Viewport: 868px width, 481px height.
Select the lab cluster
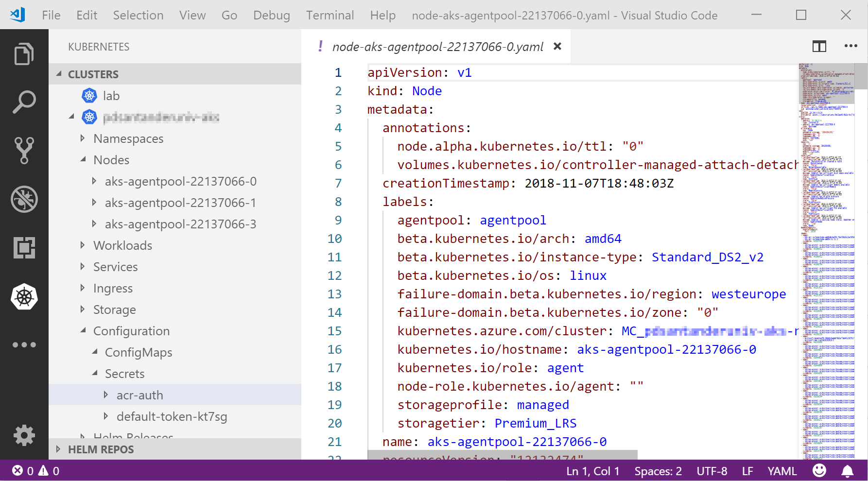tap(111, 96)
